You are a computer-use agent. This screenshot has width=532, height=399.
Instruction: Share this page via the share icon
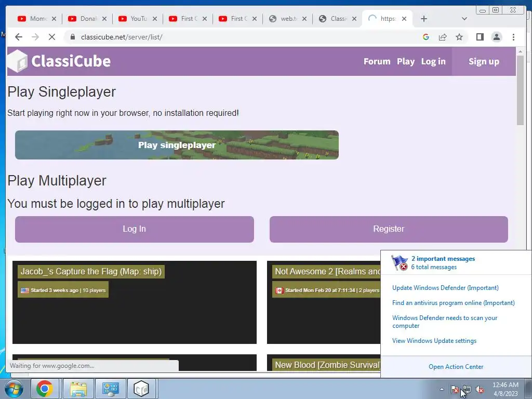pyautogui.click(x=443, y=37)
